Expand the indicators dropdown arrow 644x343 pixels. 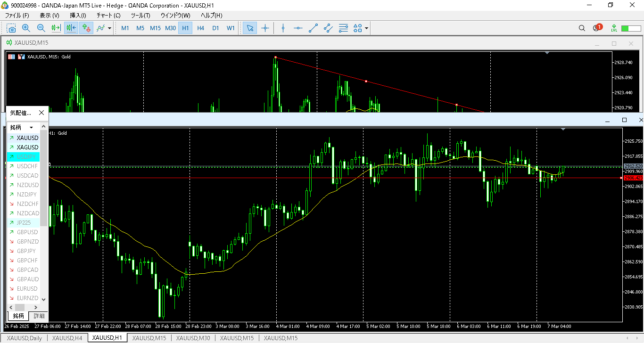pos(110,28)
